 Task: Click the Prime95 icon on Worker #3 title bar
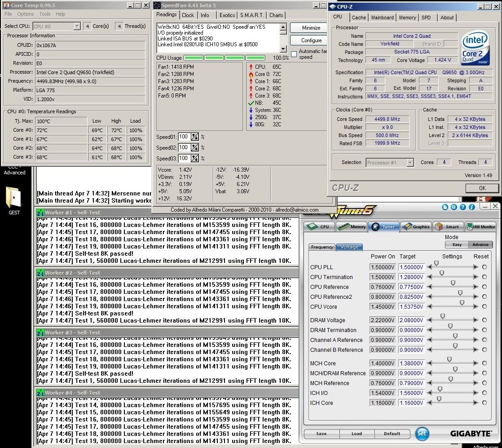tap(40, 333)
